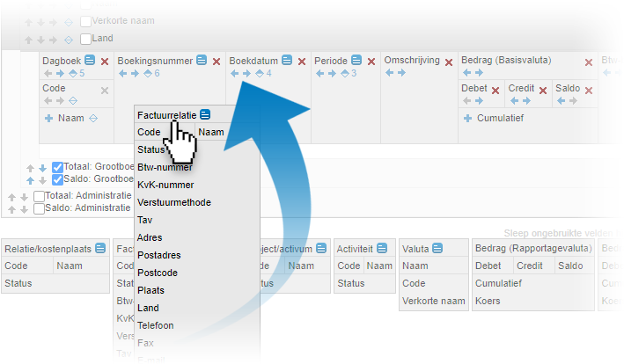The width and height of the screenshot is (624, 364).
Task: Add the Naam field under Dagboek
Action: (x=49, y=118)
